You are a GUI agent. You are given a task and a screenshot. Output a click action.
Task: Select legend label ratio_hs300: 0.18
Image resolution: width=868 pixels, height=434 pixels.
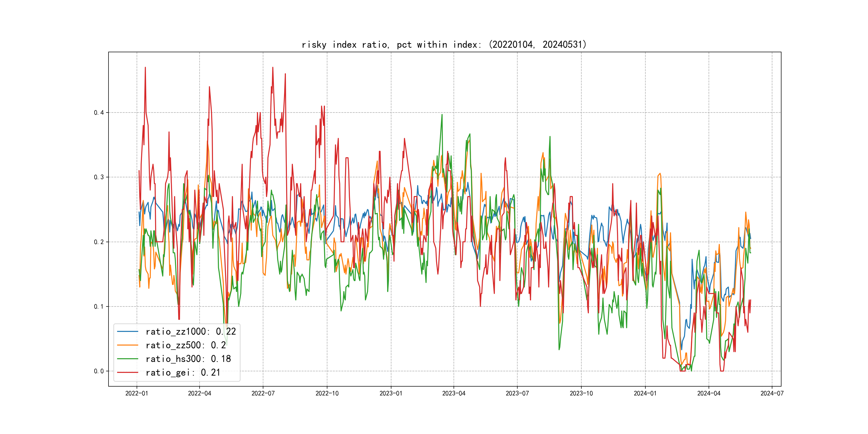click(x=188, y=359)
